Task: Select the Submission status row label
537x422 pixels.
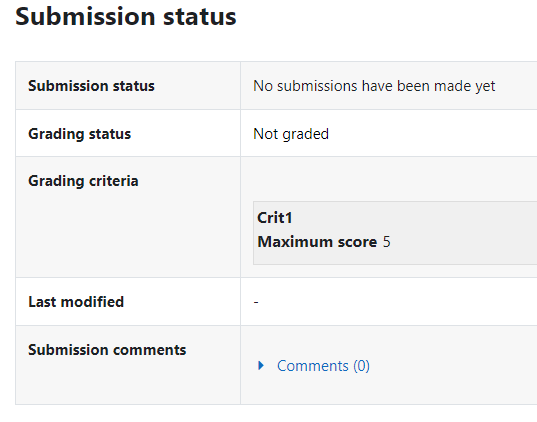Action: [x=91, y=86]
